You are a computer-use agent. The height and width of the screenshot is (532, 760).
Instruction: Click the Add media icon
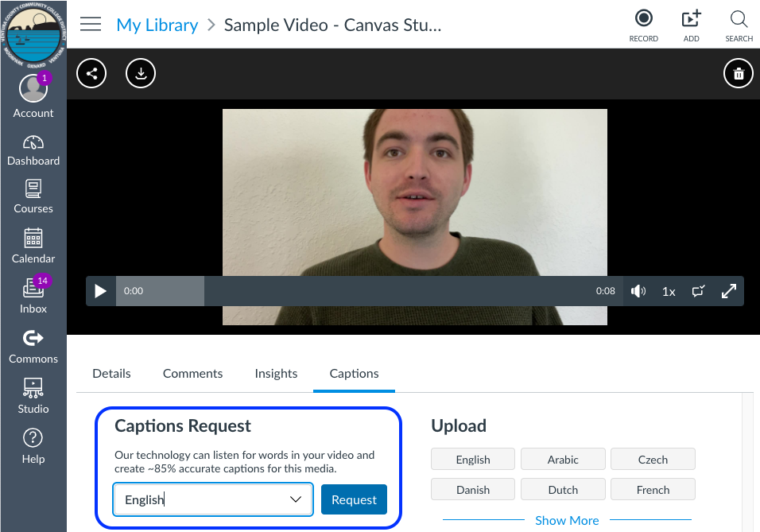(x=691, y=25)
